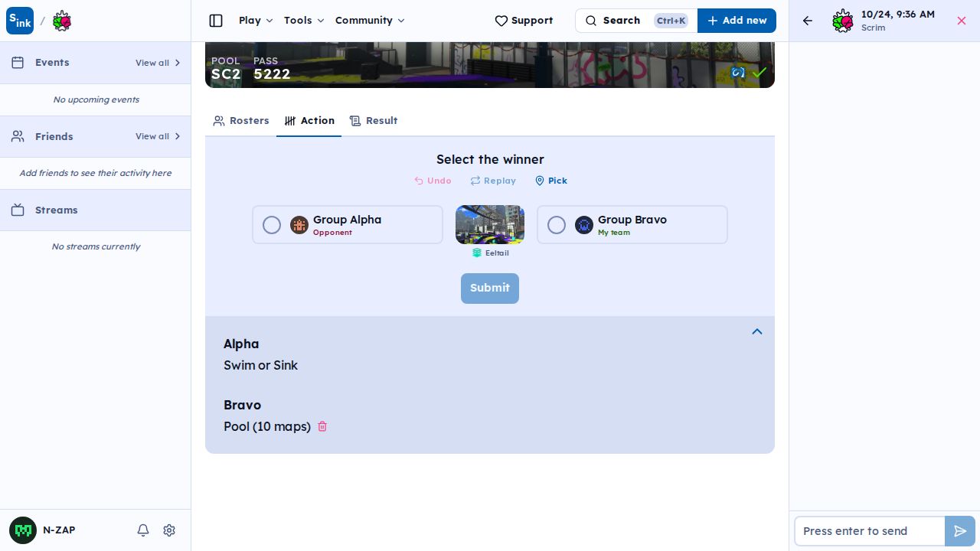Screen dimensions: 980x551
Task: Click the Support heart icon
Action: click(501, 21)
